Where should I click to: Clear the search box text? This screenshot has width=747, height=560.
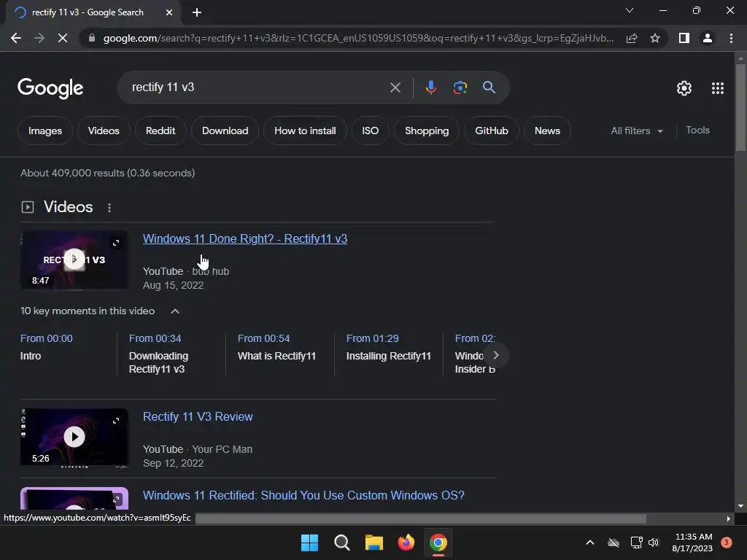[x=395, y=87]
